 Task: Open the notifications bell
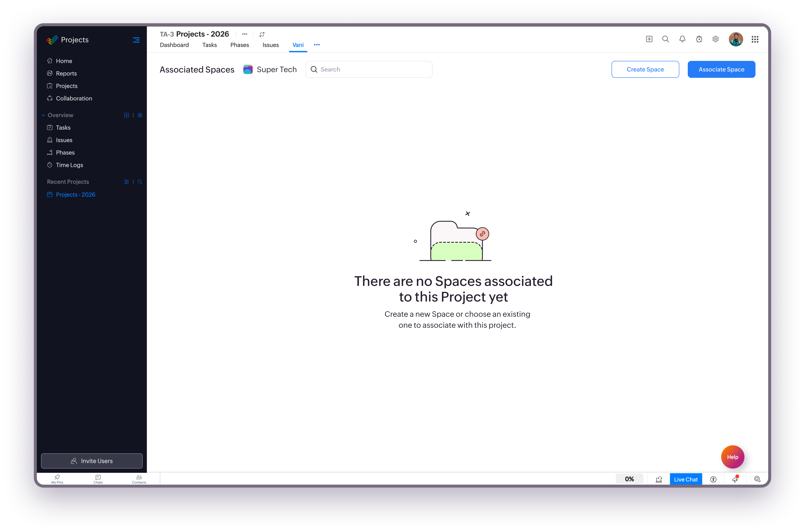coord(682,39)
